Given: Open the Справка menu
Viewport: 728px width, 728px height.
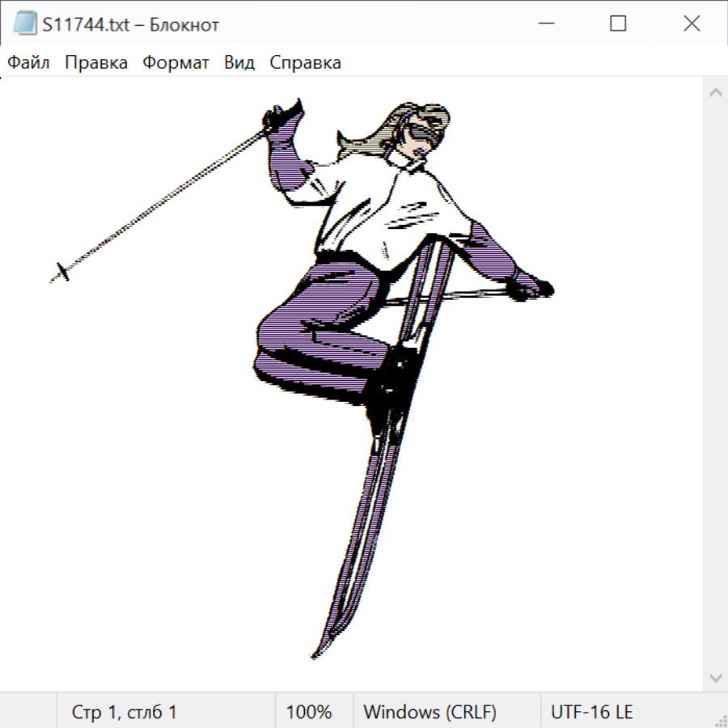Looking at the screenshot, I should tap(305, 63).
